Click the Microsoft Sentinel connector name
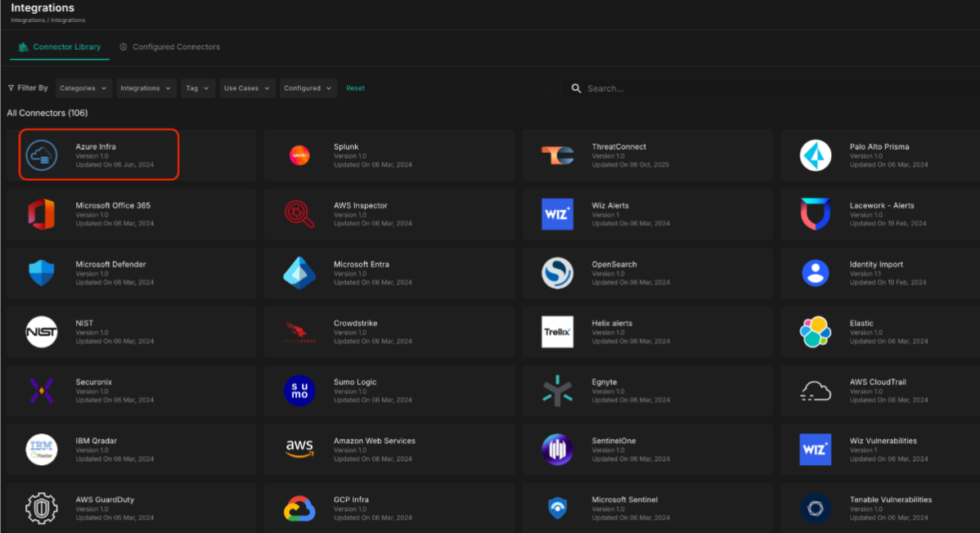The image size is (980, 533). 624,499
